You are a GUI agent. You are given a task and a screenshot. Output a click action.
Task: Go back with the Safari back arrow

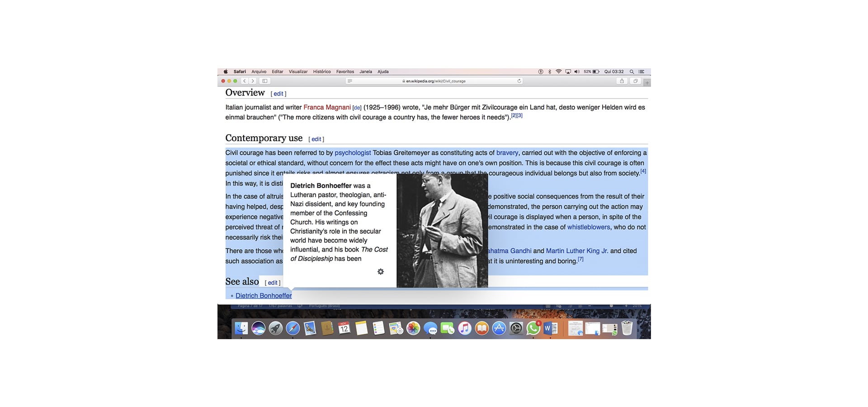[244, 81]
